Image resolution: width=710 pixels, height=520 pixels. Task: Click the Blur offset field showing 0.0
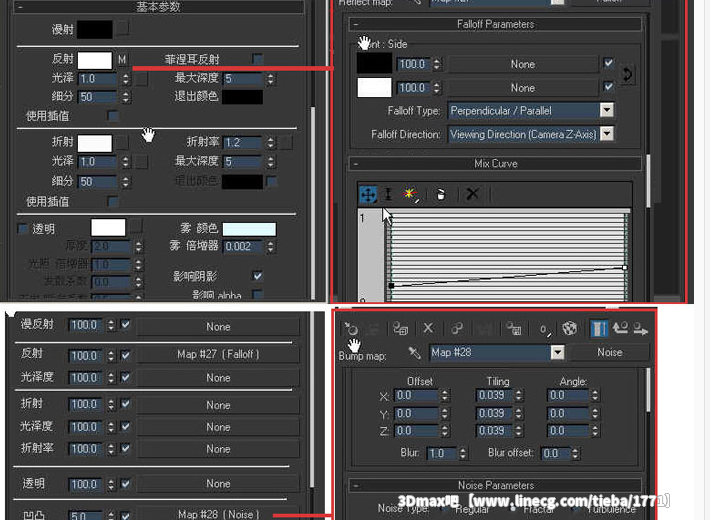pos(556,453)
